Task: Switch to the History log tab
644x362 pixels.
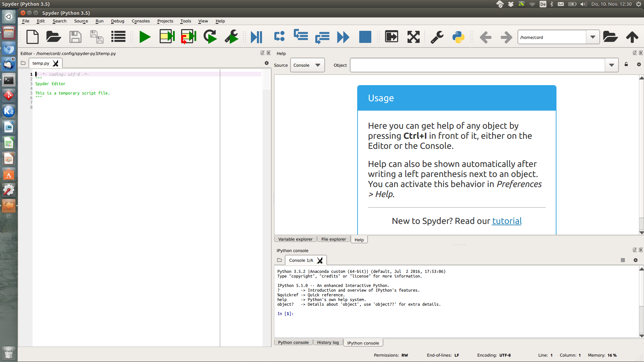Action: [328, 343]
